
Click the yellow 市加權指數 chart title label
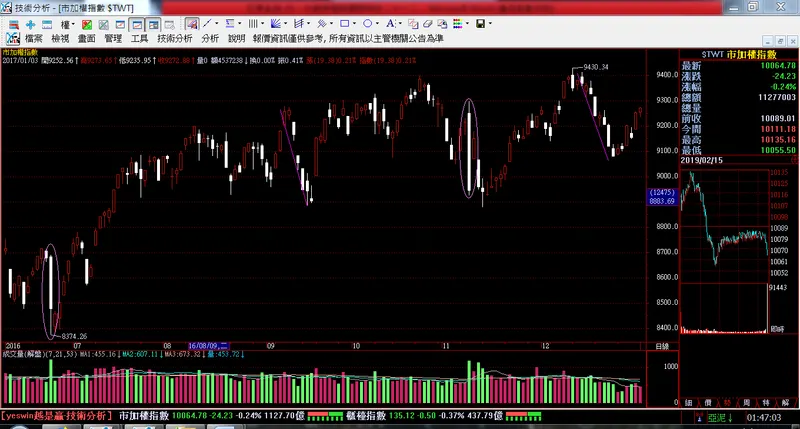pyautogui.click(x=20, y=53)
